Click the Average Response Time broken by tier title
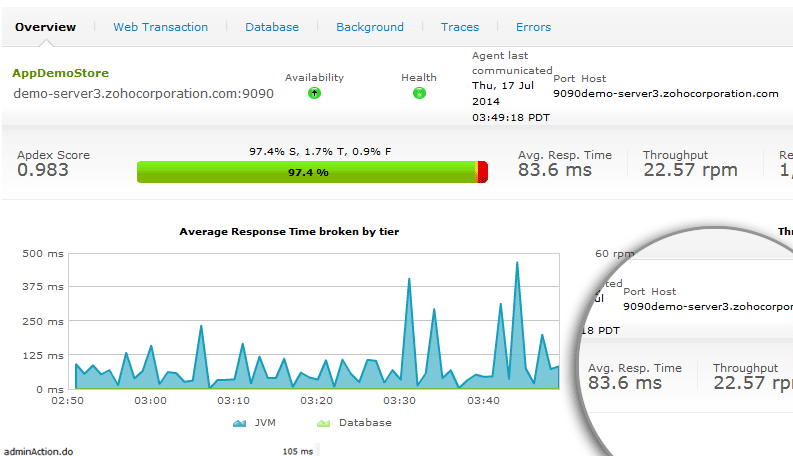793x456 pixels. click(x=289, y=232)
